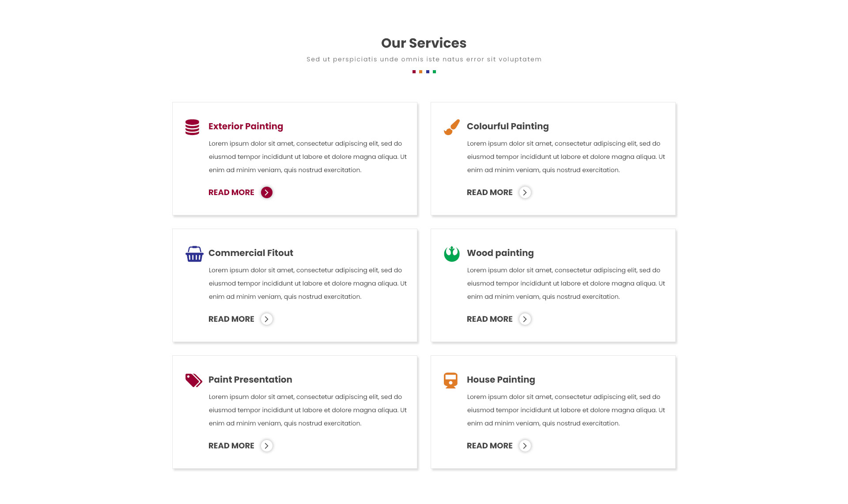
Task: Click the red arrow circle under Exterior Painting
Action: tap(267, 192)
